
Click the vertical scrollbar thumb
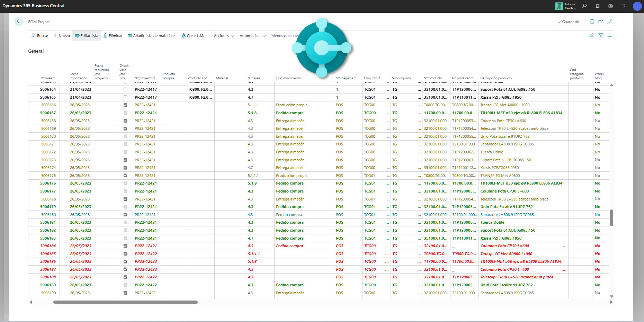611,217
